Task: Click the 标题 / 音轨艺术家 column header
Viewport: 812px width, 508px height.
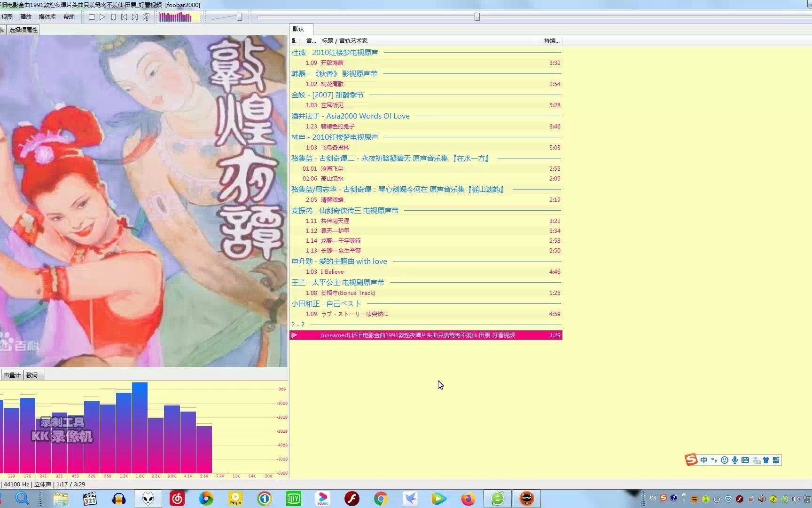Action: 344,41
